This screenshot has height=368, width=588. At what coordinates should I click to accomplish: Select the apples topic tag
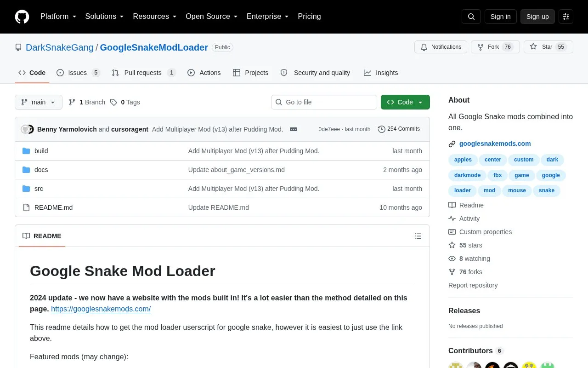(463, 160)
